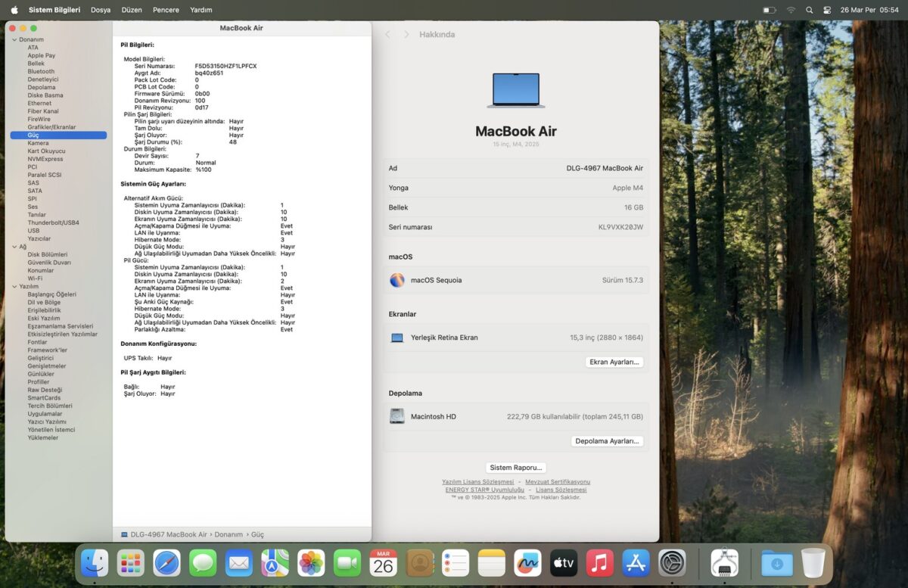908x588 pixels.
Task: Launch Safari from the Dock
Action: tap(167, 563)
